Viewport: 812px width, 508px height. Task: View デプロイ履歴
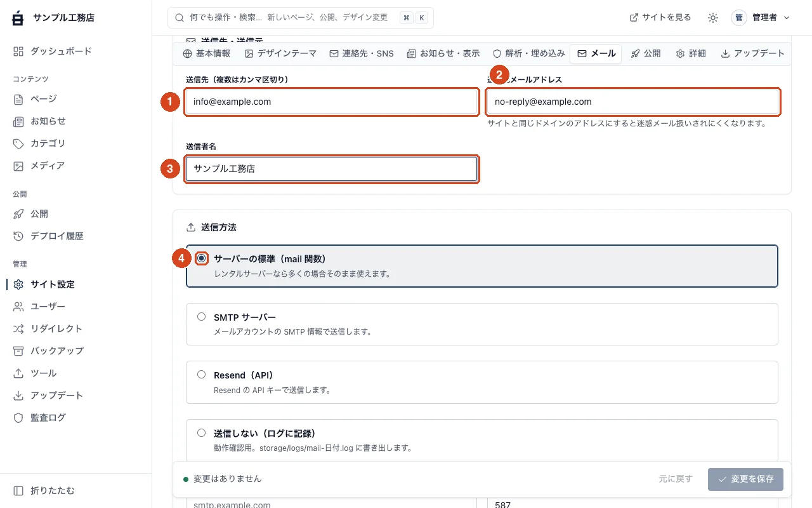pos(76,236)
